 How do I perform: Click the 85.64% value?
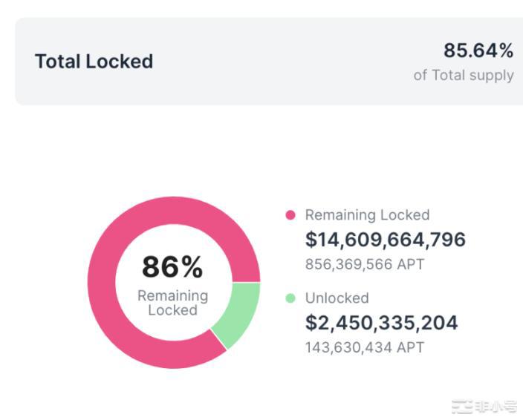478,50
